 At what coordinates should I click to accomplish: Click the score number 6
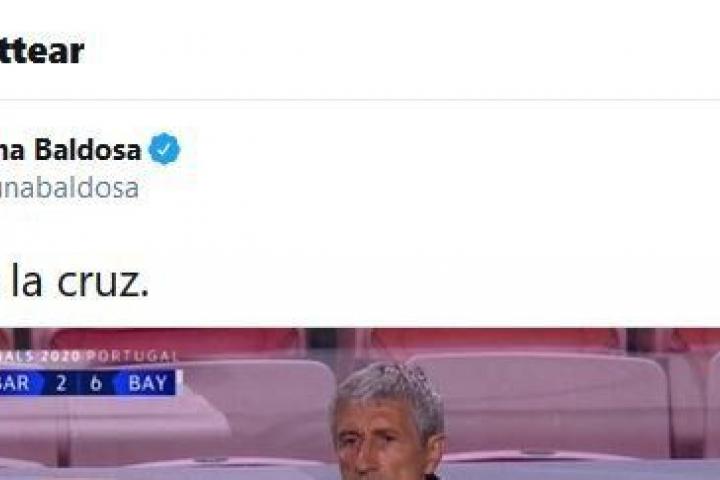[96, 383]
